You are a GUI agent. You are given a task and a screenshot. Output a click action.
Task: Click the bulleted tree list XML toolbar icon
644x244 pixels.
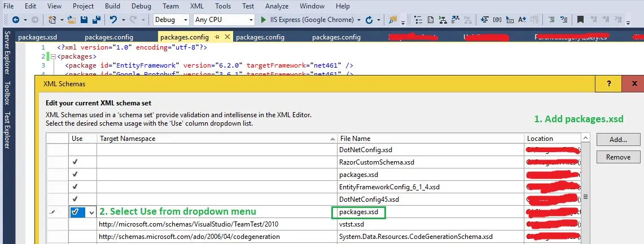pos(419,20)
